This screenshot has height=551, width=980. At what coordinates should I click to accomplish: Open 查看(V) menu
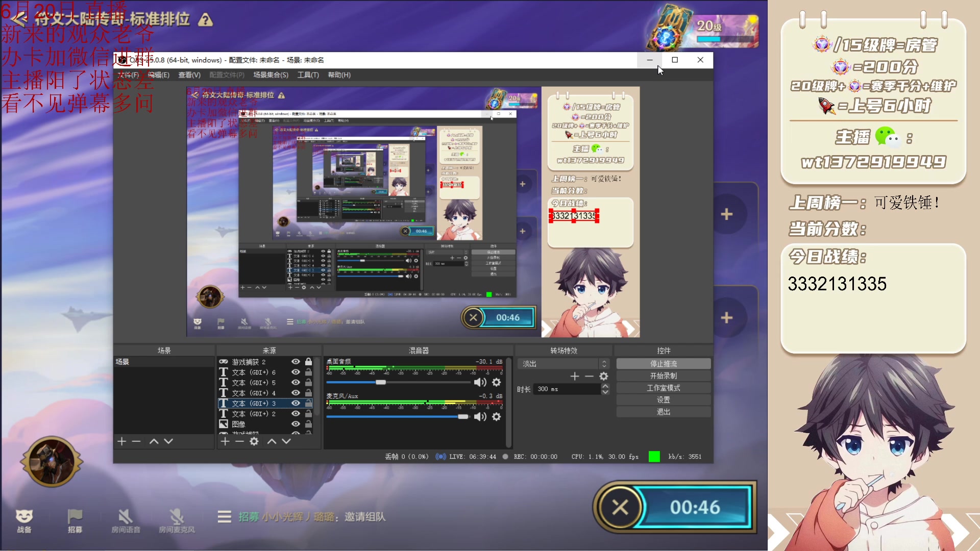pos(189,75)
